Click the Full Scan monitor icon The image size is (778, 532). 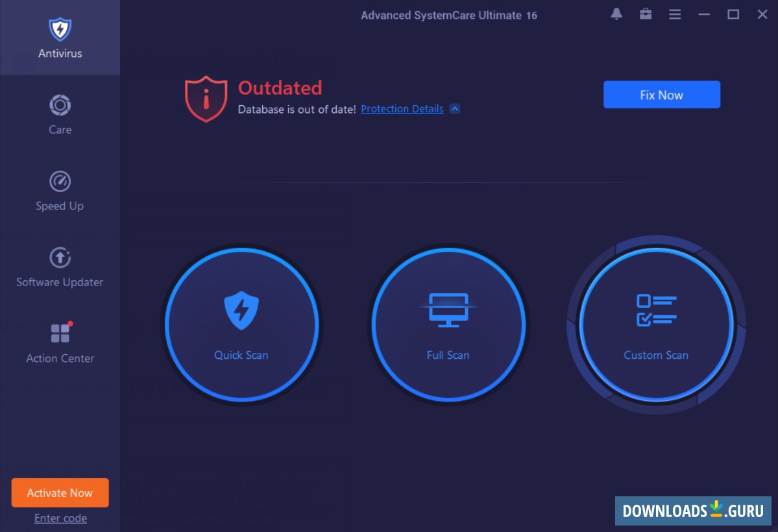coord(448,309)
